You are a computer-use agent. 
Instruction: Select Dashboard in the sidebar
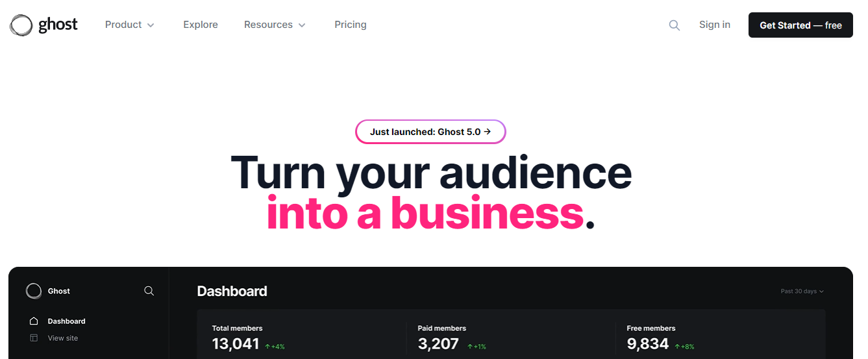(66, 321)
